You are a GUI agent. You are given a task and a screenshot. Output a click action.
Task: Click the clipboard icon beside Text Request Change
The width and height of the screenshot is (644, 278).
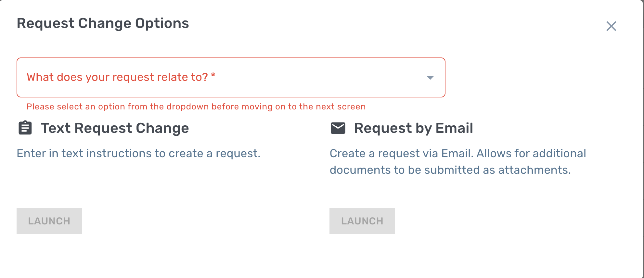[25, 128]
